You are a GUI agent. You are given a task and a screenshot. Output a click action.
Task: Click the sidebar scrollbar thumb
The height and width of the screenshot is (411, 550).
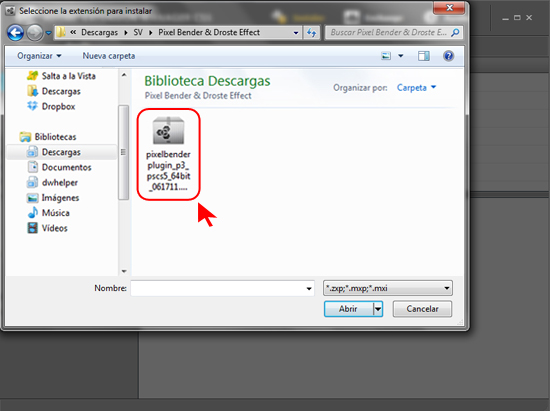[123, 152]
